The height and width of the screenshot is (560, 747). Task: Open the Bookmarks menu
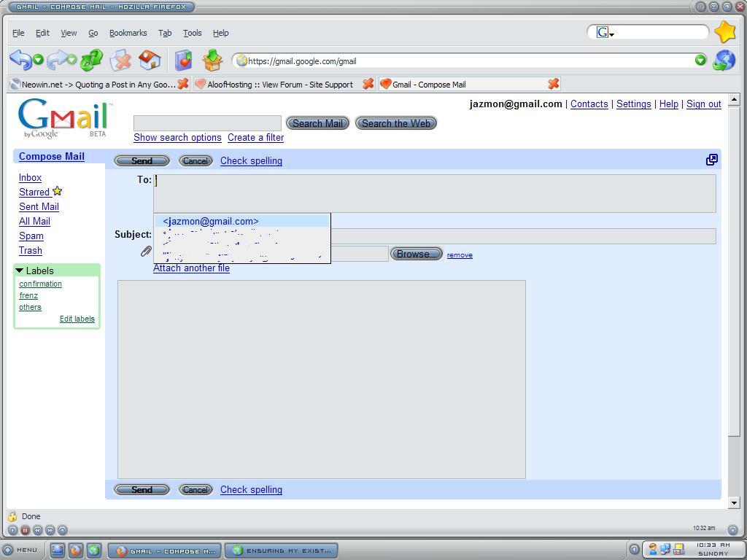click(128, 33)
